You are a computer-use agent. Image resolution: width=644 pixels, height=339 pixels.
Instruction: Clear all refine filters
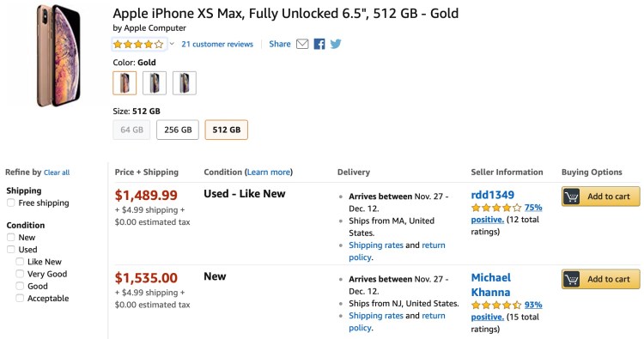[57, 173]
